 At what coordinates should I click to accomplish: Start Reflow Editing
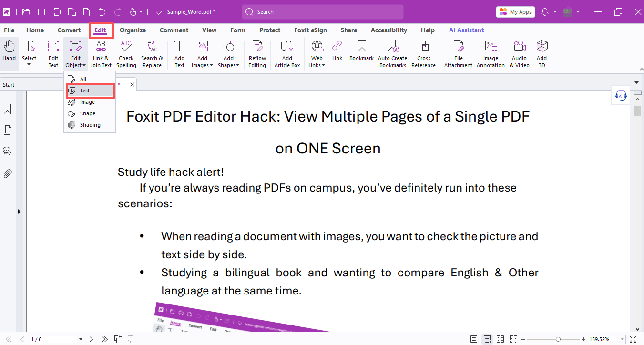[257, 54]
